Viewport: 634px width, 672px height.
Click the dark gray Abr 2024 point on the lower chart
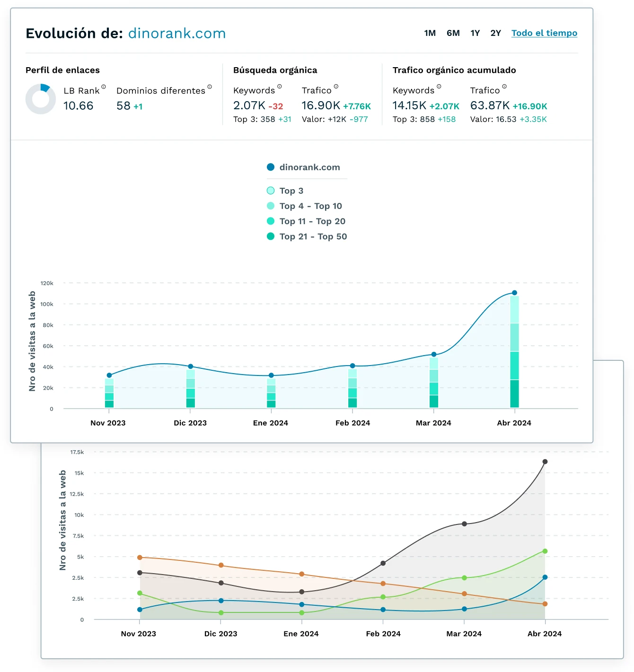(545, 462)
